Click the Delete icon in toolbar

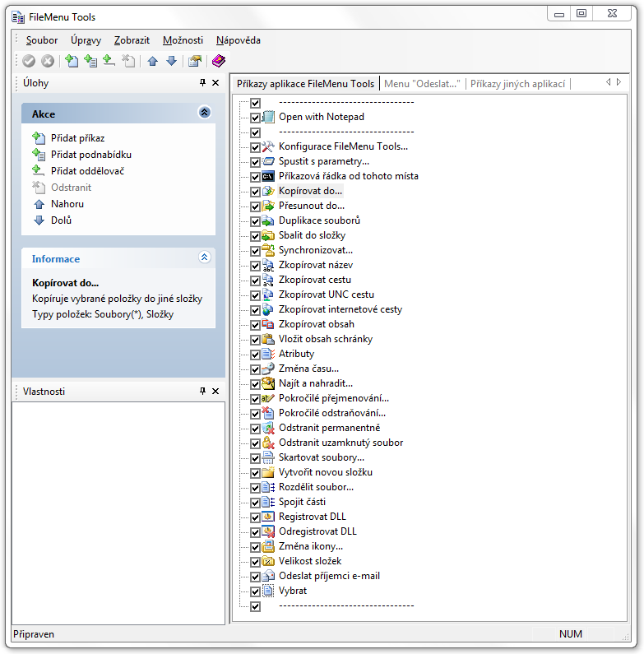point(128,61)
